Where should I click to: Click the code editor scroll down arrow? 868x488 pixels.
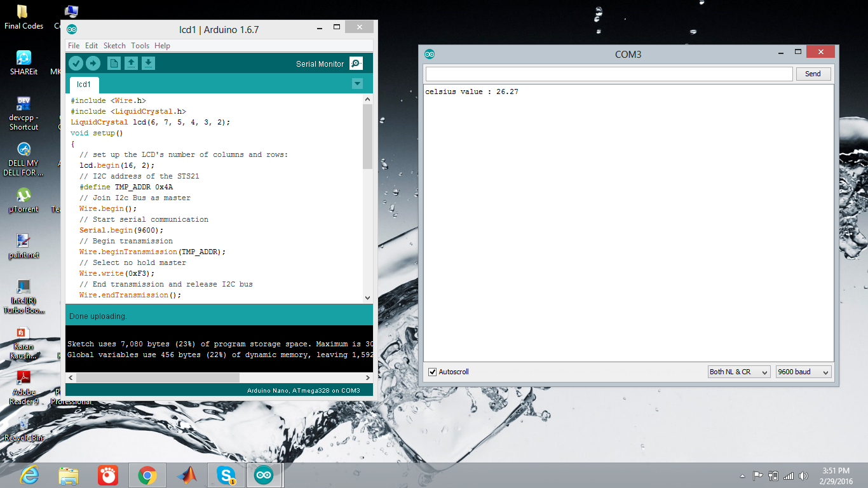367,297
